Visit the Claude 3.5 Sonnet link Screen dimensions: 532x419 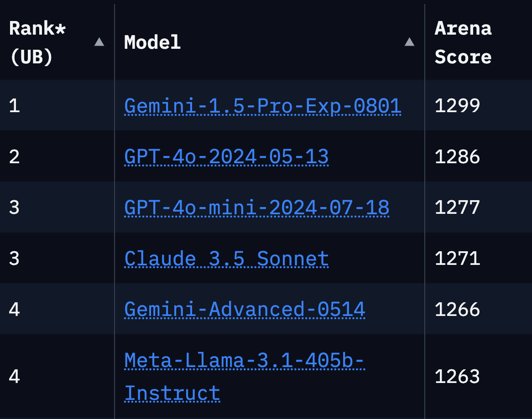[226, 259]
